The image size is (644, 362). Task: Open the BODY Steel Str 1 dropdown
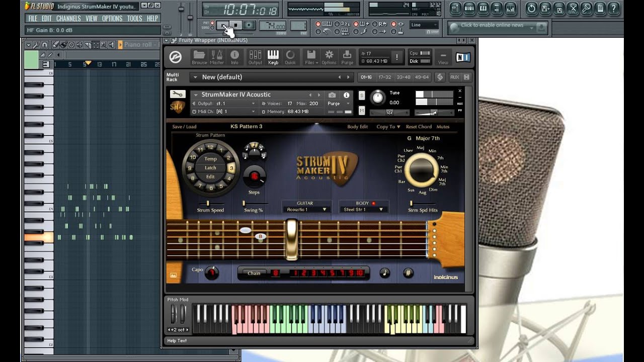tap(363, 209)
